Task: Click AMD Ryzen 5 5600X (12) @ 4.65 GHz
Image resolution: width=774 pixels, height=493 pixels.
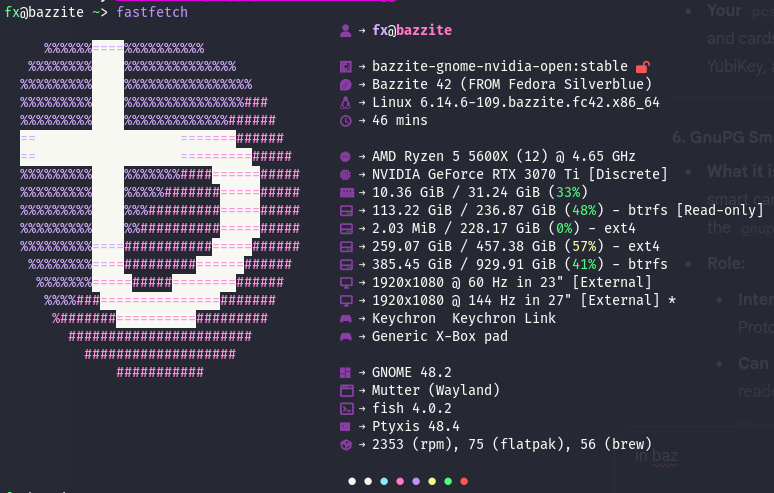Action: click(x=503, y=156)
